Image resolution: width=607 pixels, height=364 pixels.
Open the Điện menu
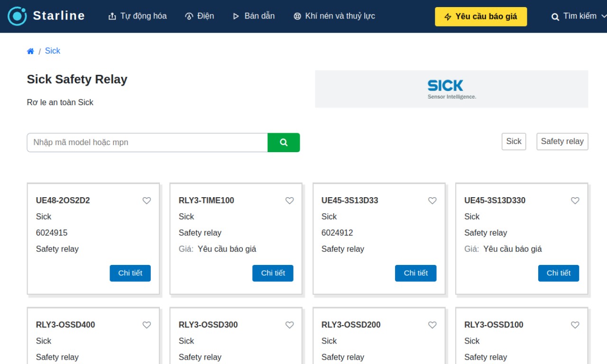[x=199, y=16]
